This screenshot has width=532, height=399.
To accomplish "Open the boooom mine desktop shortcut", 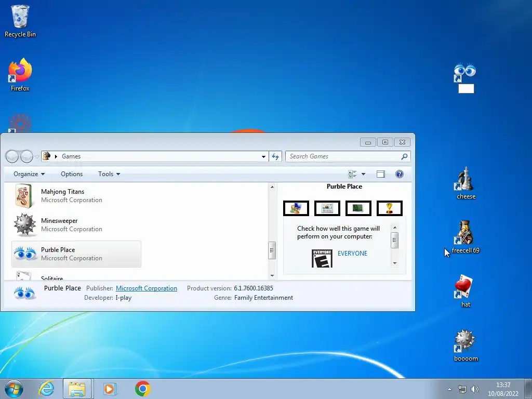I will [465, 345].
